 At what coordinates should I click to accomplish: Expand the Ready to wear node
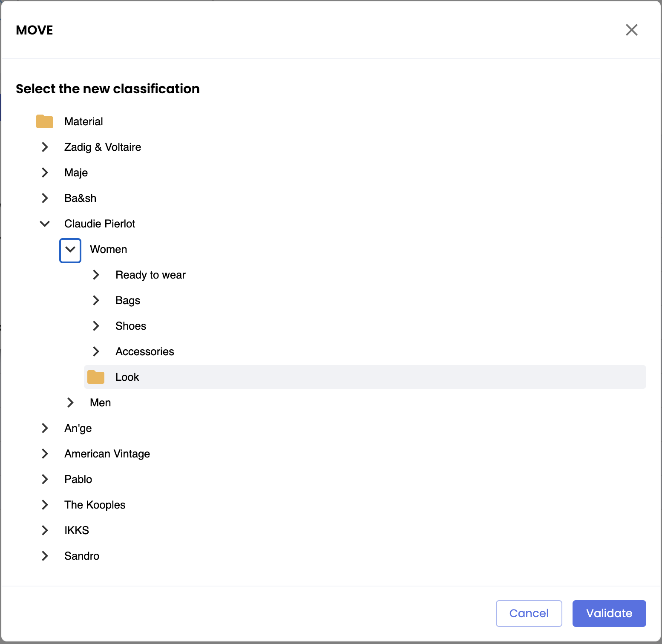[96, 275]
